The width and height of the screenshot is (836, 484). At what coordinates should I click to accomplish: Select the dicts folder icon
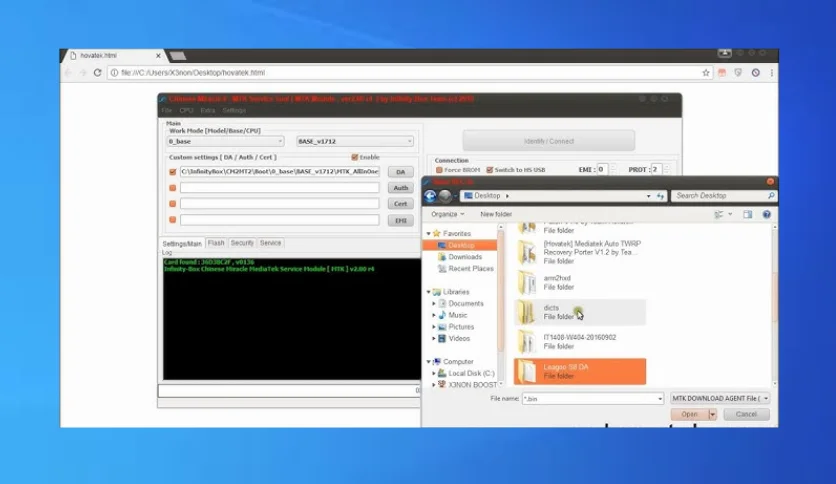[x=527, y=312]
